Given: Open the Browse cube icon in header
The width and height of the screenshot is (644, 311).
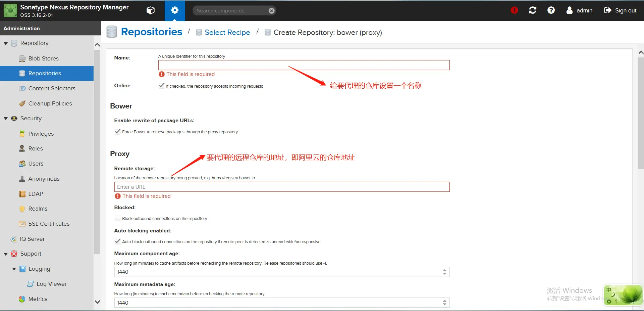Looking at the screenshot, I should pyautogui.click(x=151, y=10).
